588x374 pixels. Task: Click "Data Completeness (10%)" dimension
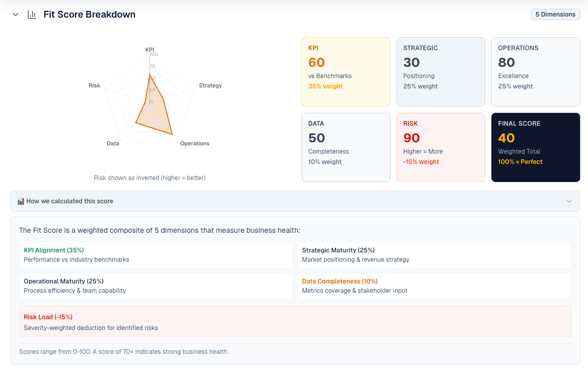[x=433, y=285]
